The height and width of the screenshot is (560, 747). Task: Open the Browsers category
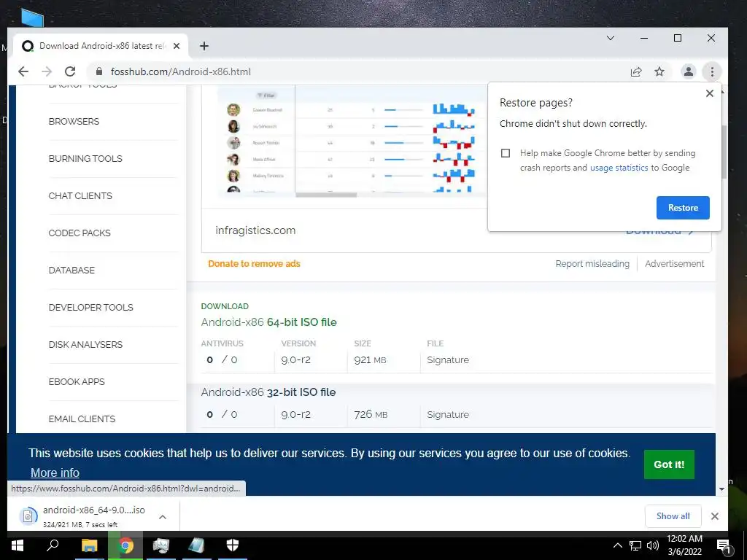pos(74,122)
